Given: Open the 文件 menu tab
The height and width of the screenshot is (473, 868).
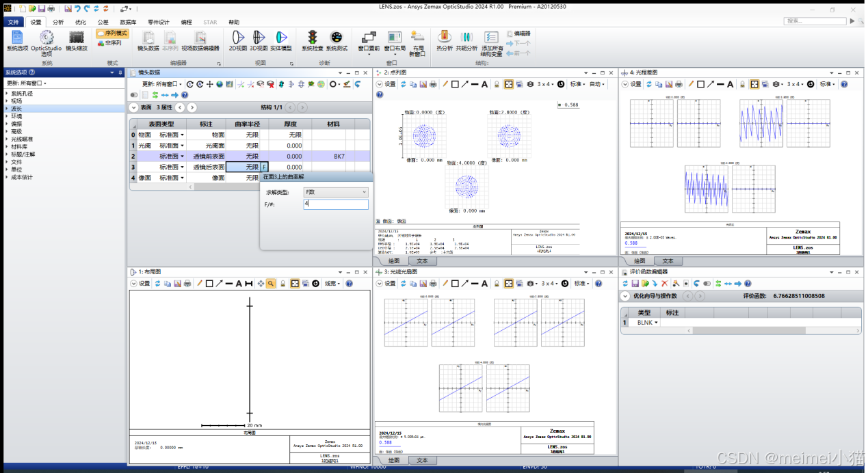Looking at the screenshot, I should point(14,22).
